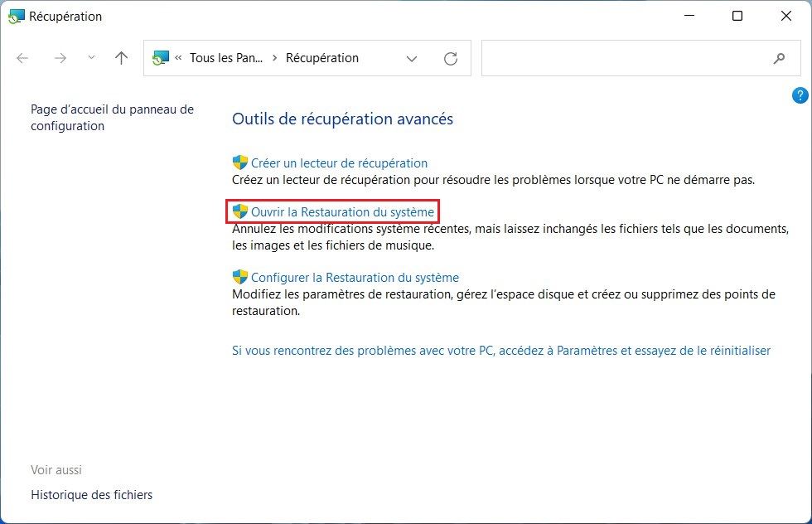Click the forward navigation arrow

pyautogui.click(x=60, y=58)
